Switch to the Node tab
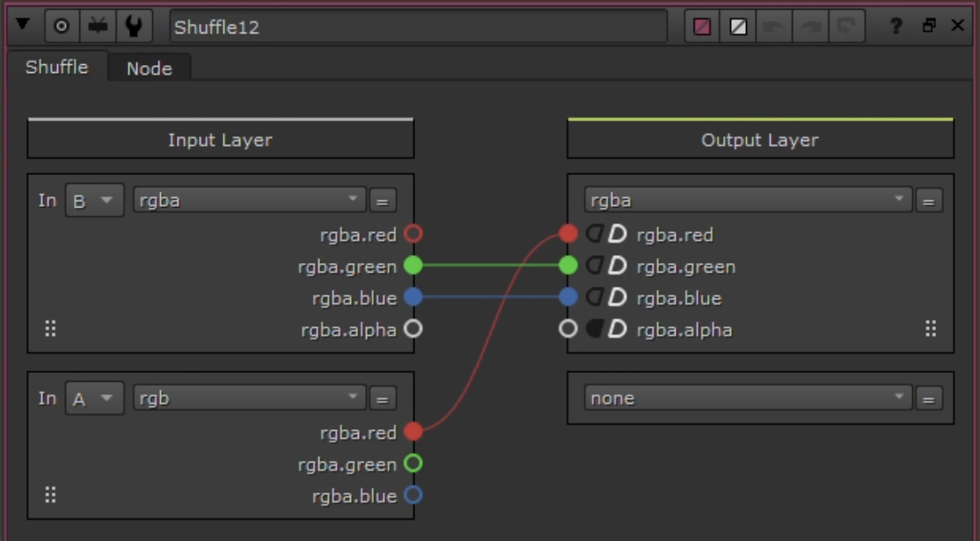980x541 pixels. coord(149,68)
